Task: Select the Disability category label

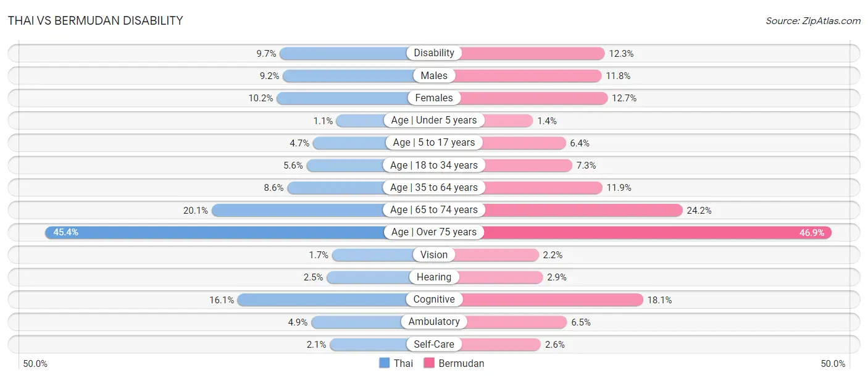Action: (434, 53)
